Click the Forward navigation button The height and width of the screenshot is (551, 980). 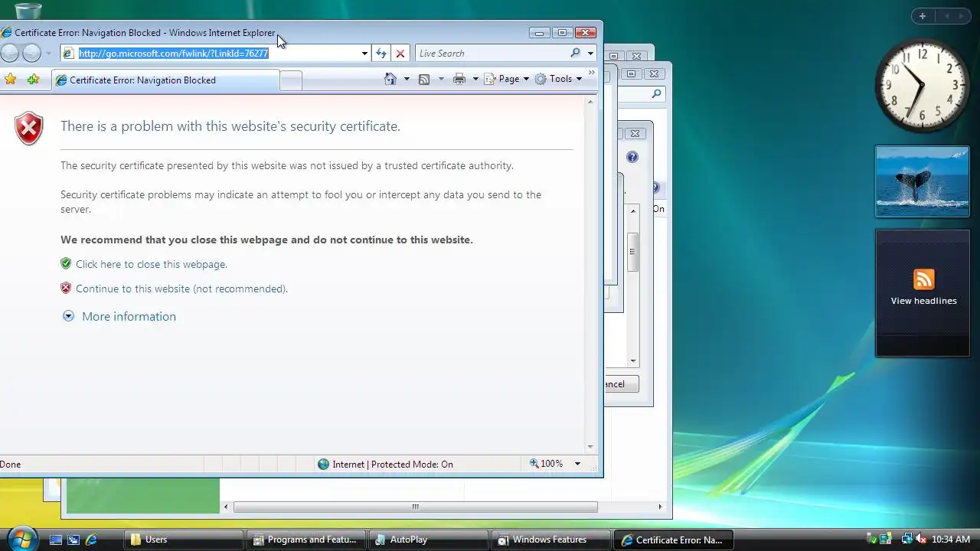(31, 53)
